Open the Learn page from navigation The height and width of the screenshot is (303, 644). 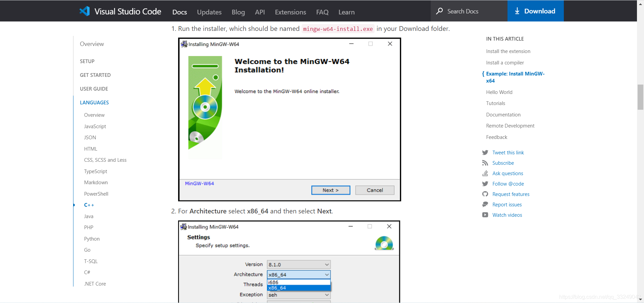[x=346, y=12]
